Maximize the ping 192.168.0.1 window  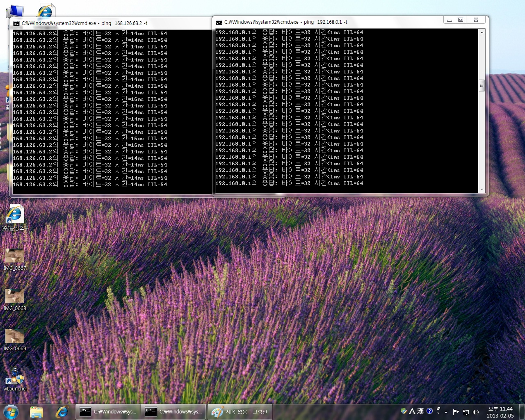(461, 20)
